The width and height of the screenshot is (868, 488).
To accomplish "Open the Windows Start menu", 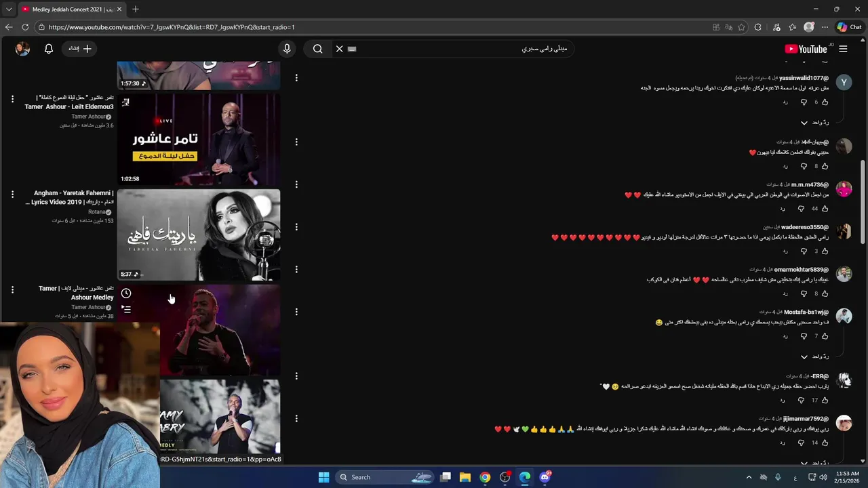I will pyautogui.click(x=323, y=477).
